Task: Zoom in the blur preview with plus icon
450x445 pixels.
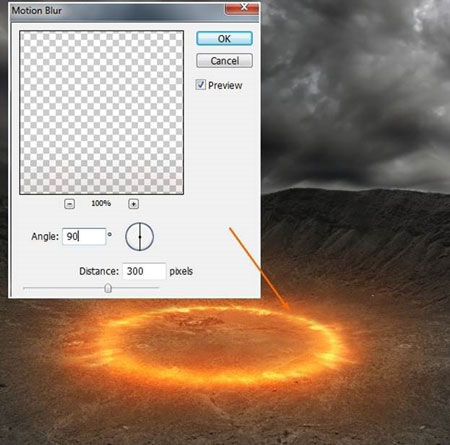Action: coord(133,204)
